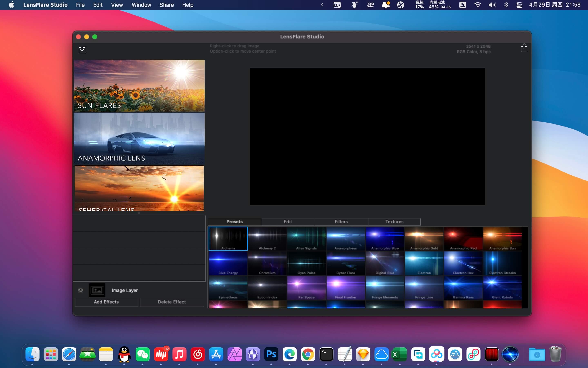Click the import image icon
This screenshot has width=588, height=368.
click(x=82, y=49)
